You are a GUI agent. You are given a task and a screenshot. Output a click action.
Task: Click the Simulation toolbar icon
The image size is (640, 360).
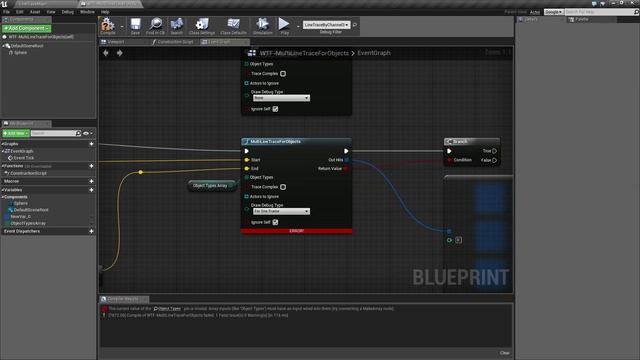(x=262, y=24)
